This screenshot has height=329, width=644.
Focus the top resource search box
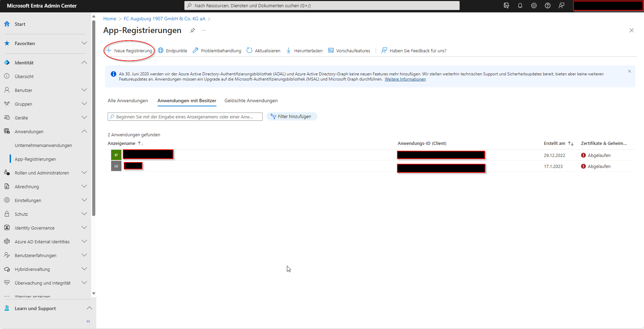coord(322,6)
